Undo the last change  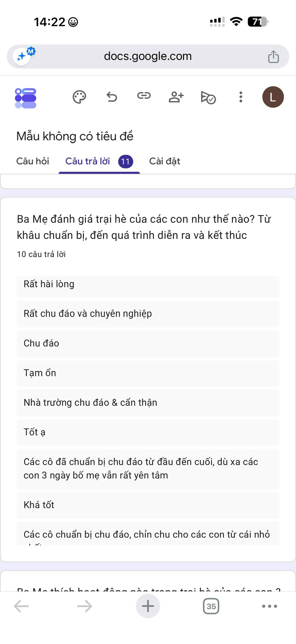(x=112, y=97)
